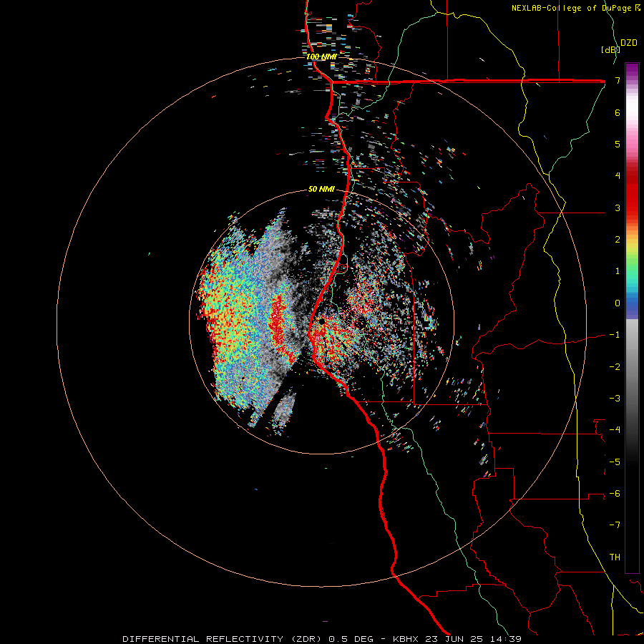
Task: Click the [dB] units label
Action: point(610,49)
